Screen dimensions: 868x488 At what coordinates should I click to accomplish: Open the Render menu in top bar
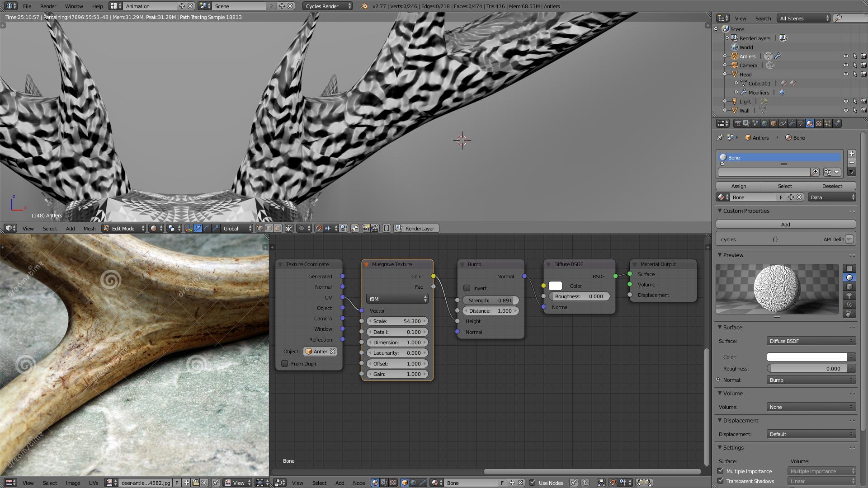click(x=48, y=6)
